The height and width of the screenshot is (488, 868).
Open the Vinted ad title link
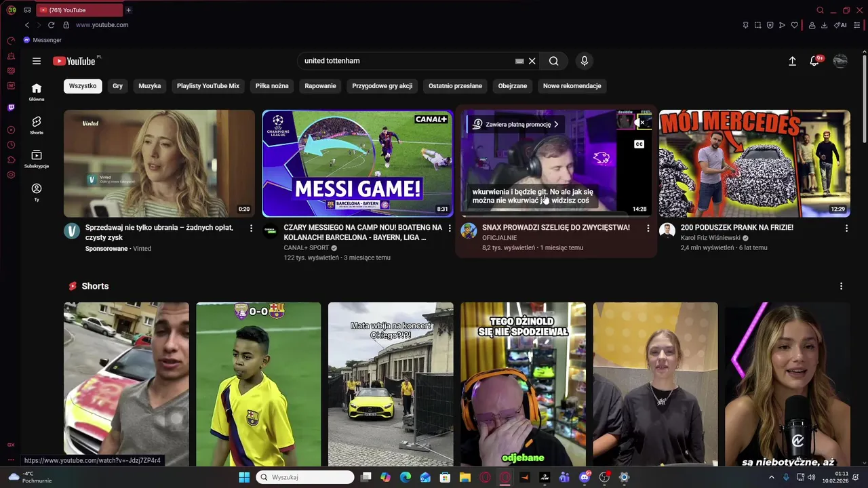(x=159, y=232)
